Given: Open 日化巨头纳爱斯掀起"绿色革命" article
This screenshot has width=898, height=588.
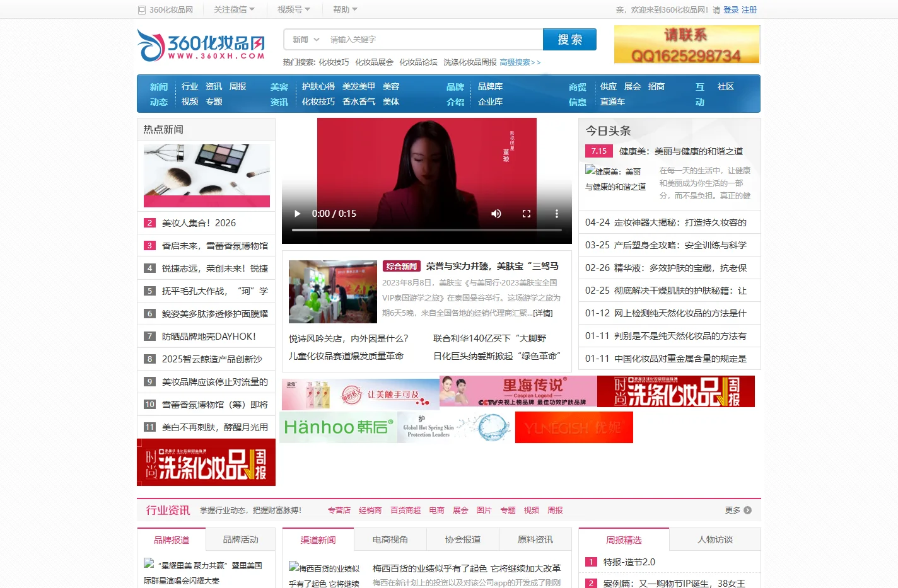Looking at the screenshot, I should [497, 356].
